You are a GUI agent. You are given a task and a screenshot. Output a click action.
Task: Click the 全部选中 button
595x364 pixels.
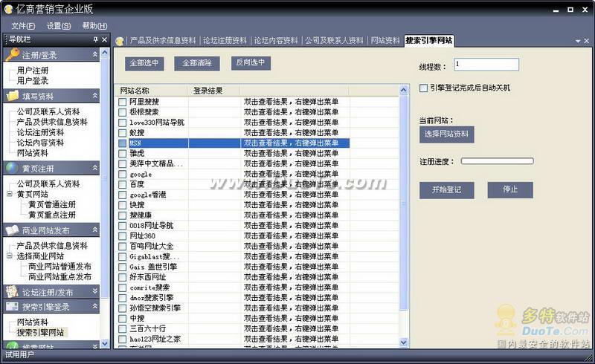pyautogui.click(x=144, y=63)
